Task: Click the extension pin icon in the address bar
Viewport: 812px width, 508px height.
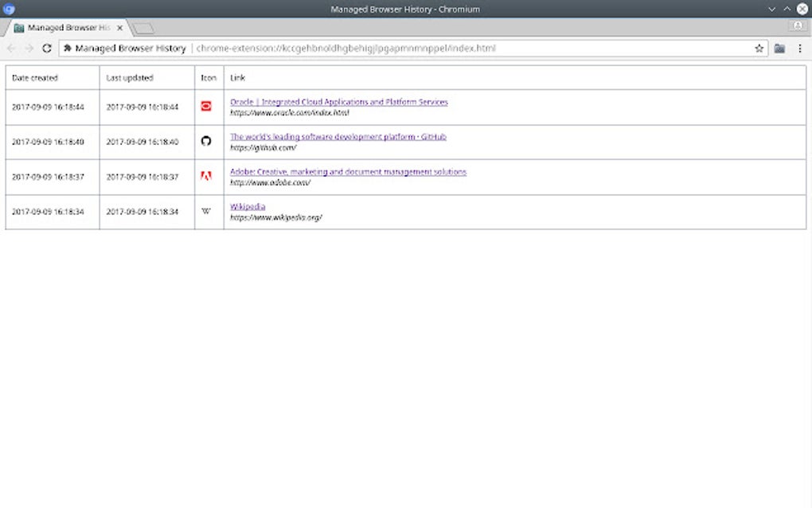Action: click(68, 48)
